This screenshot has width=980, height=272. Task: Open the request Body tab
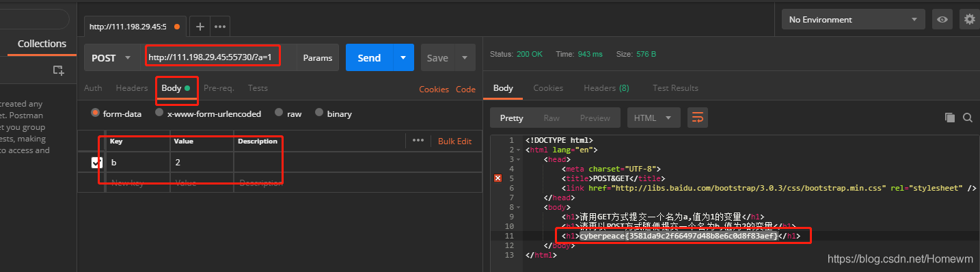coord(176,88)
